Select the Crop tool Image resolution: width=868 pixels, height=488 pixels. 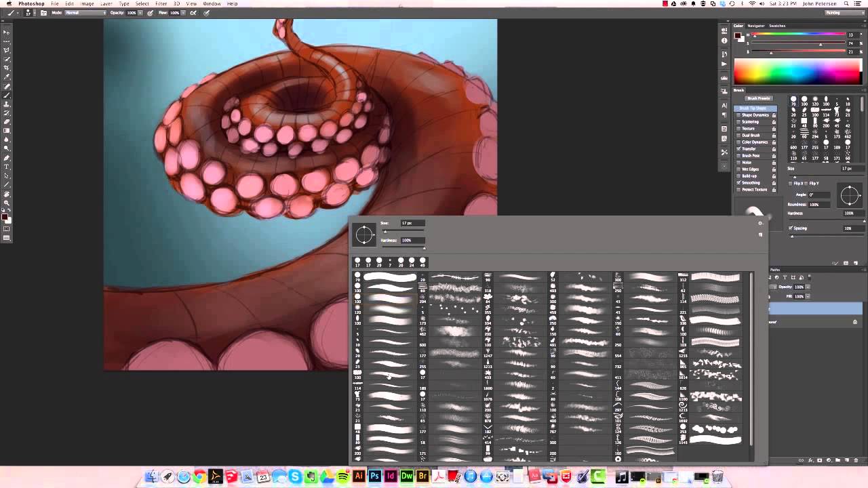[7, 68]
